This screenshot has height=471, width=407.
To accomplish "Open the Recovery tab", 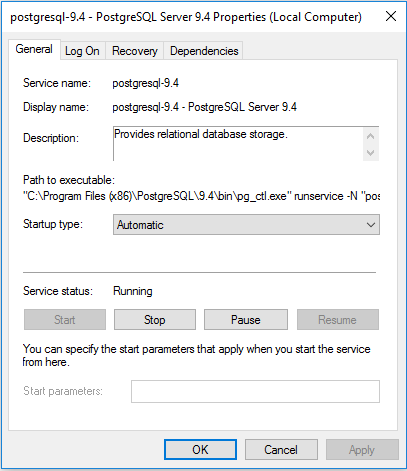I will pyautogui.click(x=135, y=51).
